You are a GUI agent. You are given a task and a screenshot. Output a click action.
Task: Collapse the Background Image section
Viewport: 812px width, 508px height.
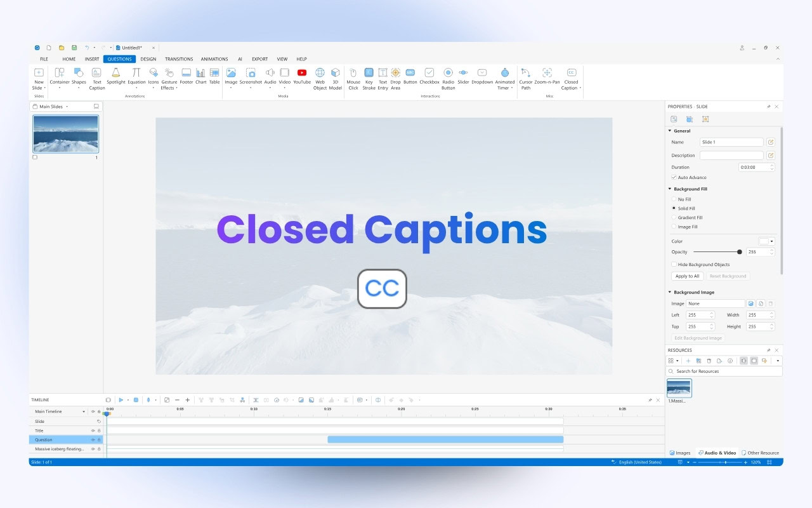tap(669, 292)
